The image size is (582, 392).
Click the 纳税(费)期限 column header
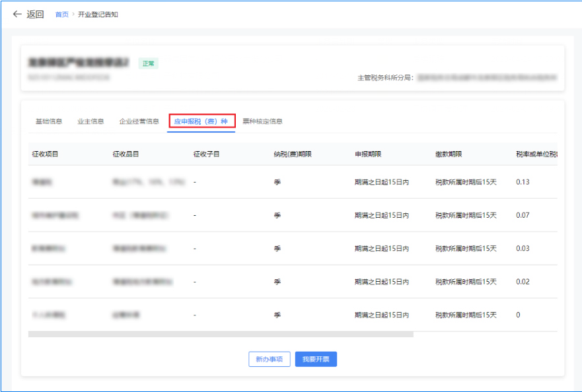pos(293,154)
